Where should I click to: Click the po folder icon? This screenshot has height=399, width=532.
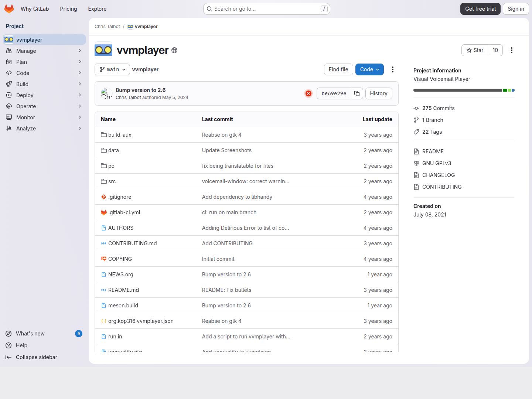[x=104, y=166]
